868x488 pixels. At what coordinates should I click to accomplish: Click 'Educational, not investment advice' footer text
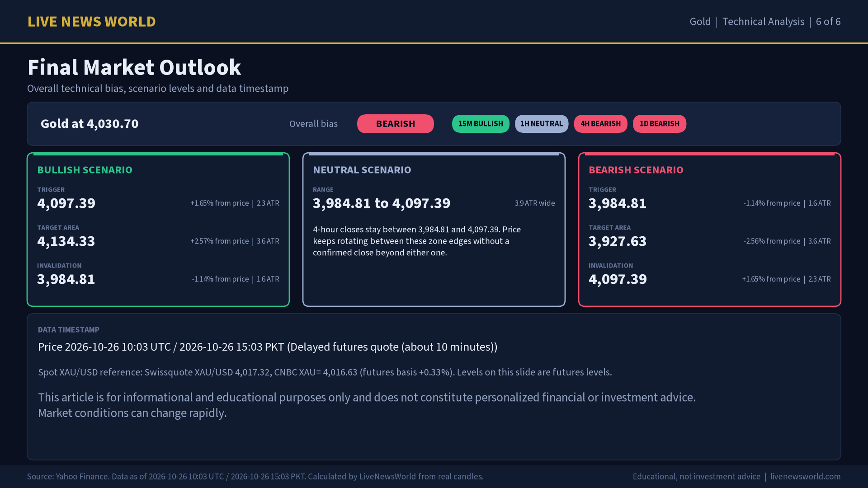(697, 477)
